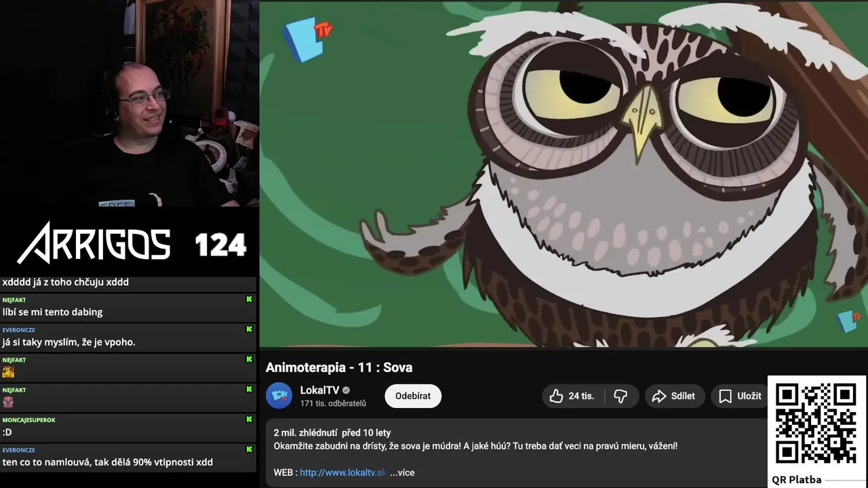The image size is (868, 488).
Task: Click the Uložit save button
Action: (x=740, y=396)
